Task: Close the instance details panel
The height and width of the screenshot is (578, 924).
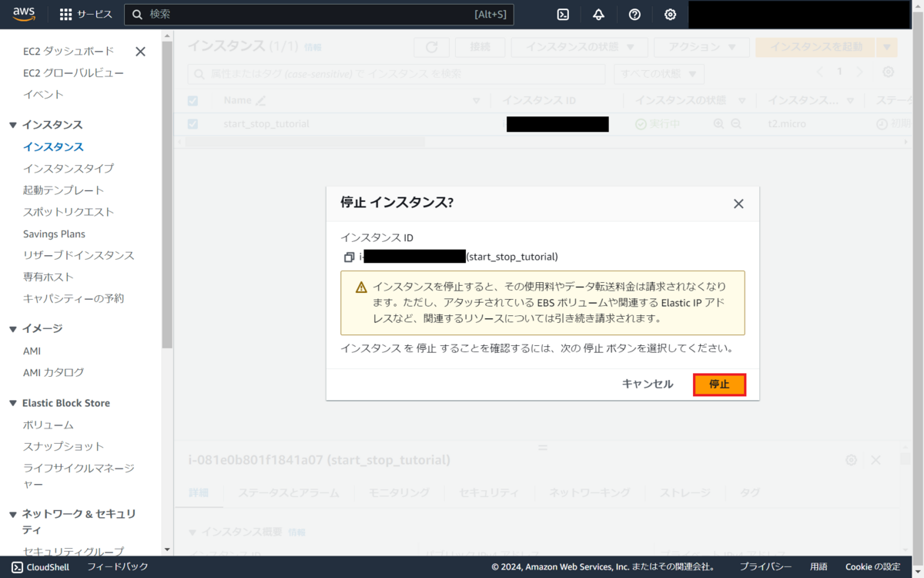Action: tap(875, 460)
